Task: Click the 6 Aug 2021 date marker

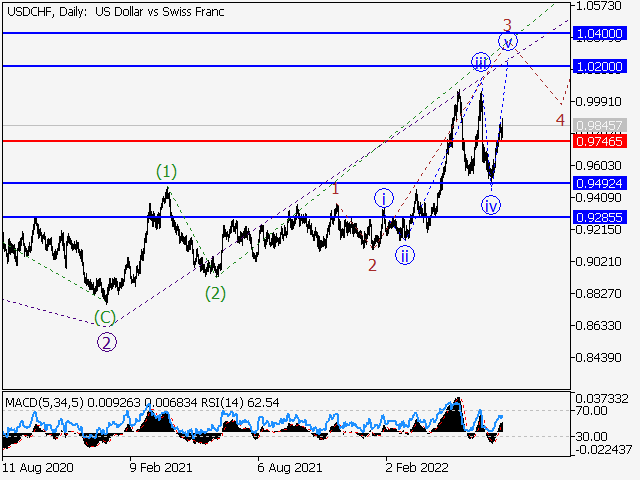Action: pos(290,467)
